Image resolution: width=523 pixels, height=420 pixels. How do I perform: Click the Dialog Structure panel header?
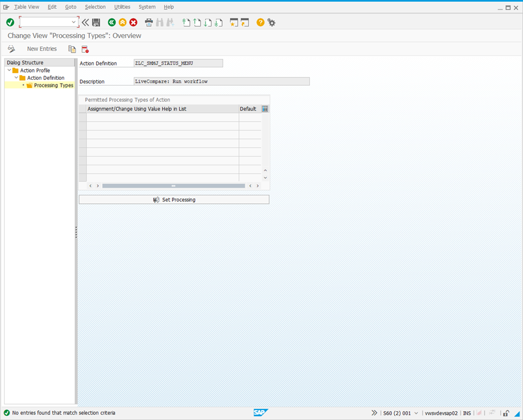(40, 63)
